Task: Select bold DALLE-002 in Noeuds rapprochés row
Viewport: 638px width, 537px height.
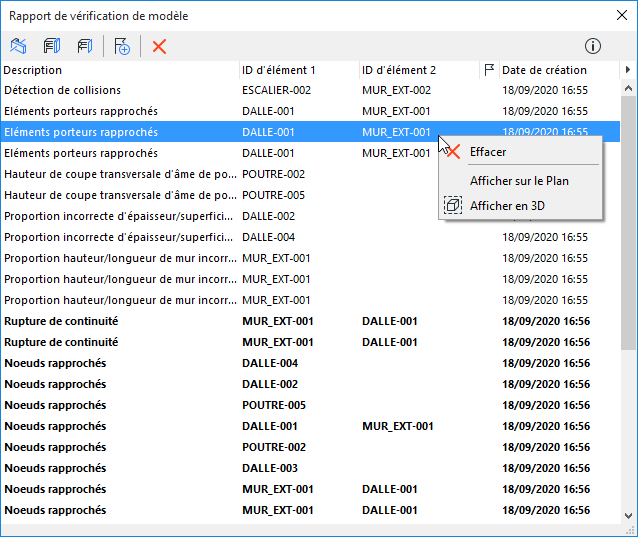Action: (270, 384)
